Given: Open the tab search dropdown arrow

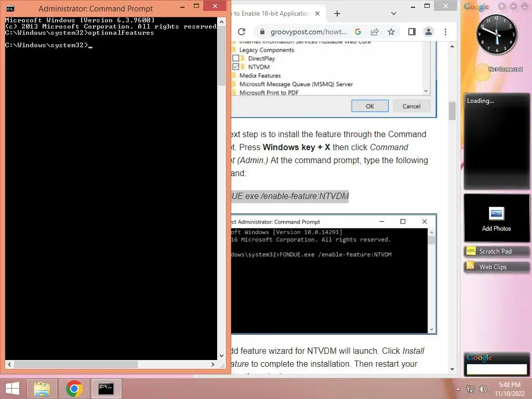Looking at the screenshot, I should (394, 14).
